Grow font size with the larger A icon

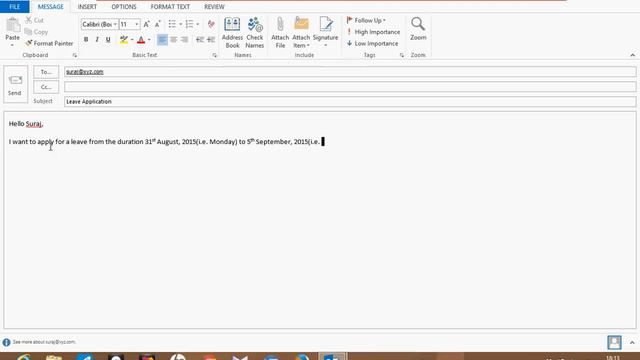[147, 24]
